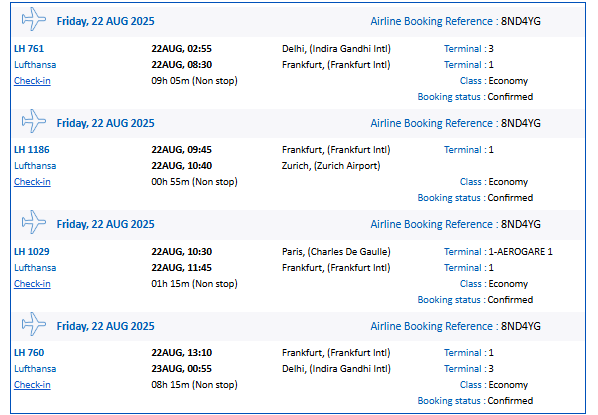Click the airplane icon above flight LH 1186
The height and width of the screenshot is (415, 598).
coord(34,121)
